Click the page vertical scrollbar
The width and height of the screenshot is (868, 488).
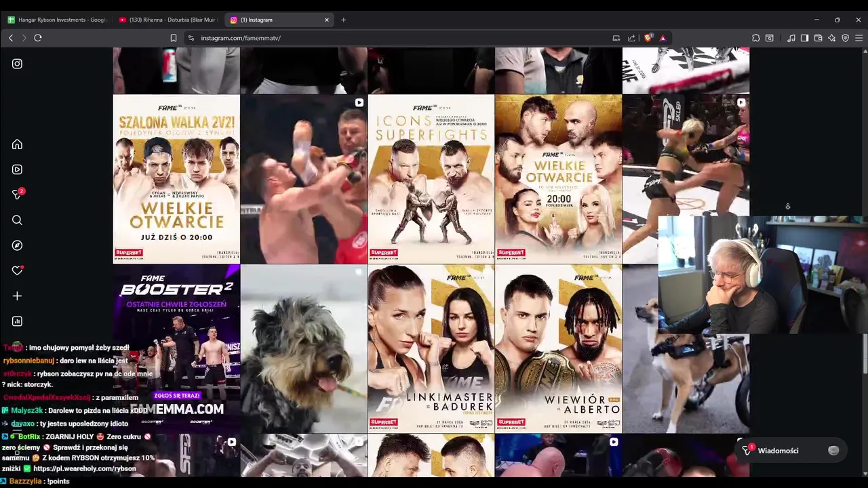coord(864,352)
